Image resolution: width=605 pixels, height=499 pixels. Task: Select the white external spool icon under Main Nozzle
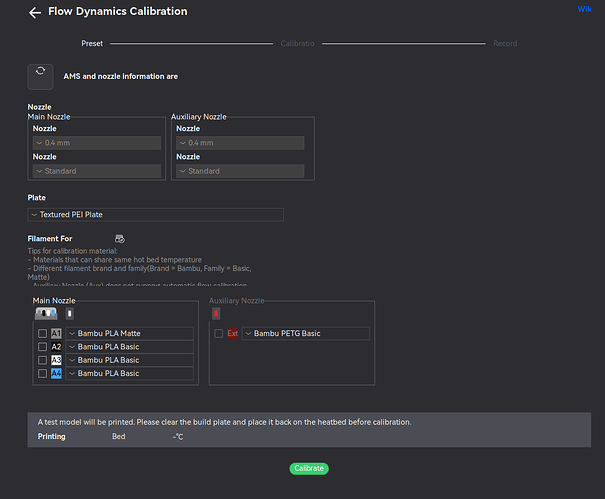(x=69, y=313)
